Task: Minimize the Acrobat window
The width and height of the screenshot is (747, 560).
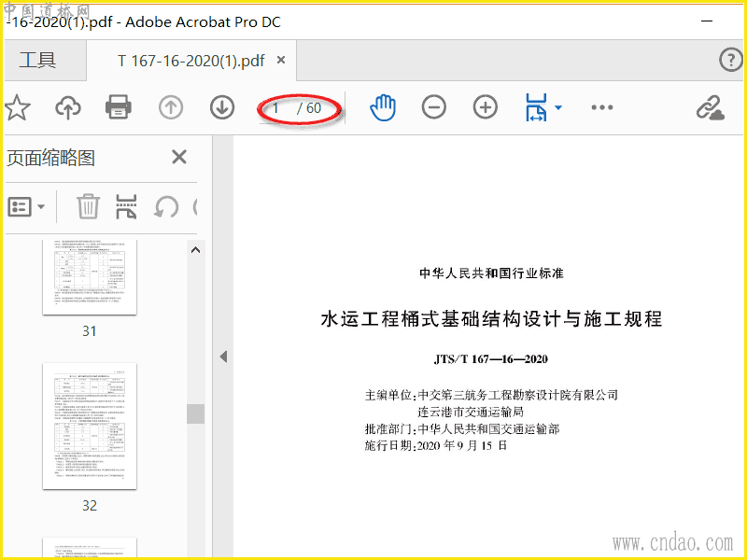Action: pos(707,21)
